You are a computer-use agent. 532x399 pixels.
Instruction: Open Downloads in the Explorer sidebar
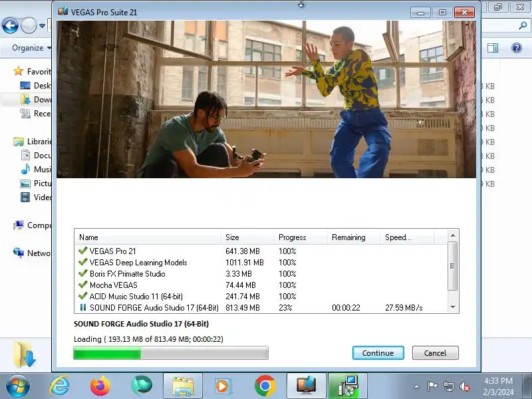(x=36, y=99)
